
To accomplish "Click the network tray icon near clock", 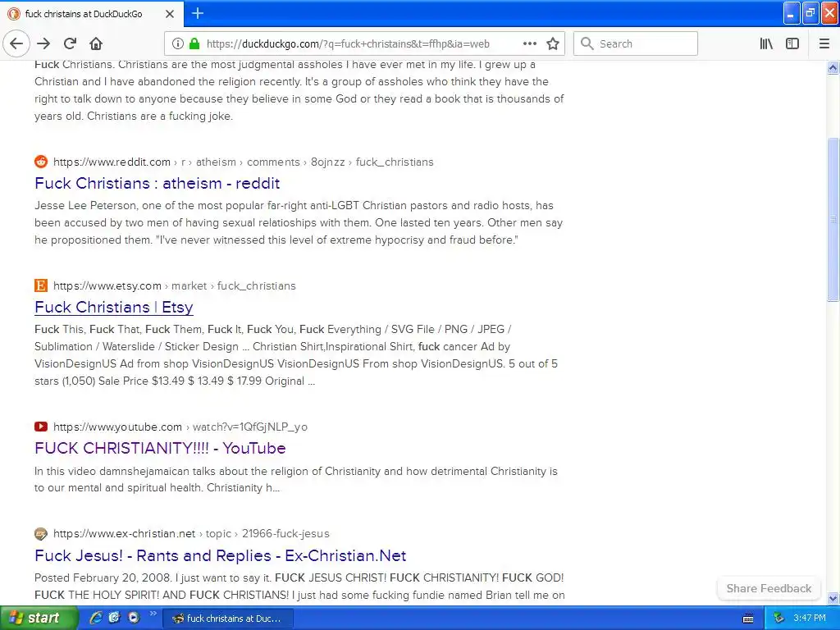I will [778, 619].
